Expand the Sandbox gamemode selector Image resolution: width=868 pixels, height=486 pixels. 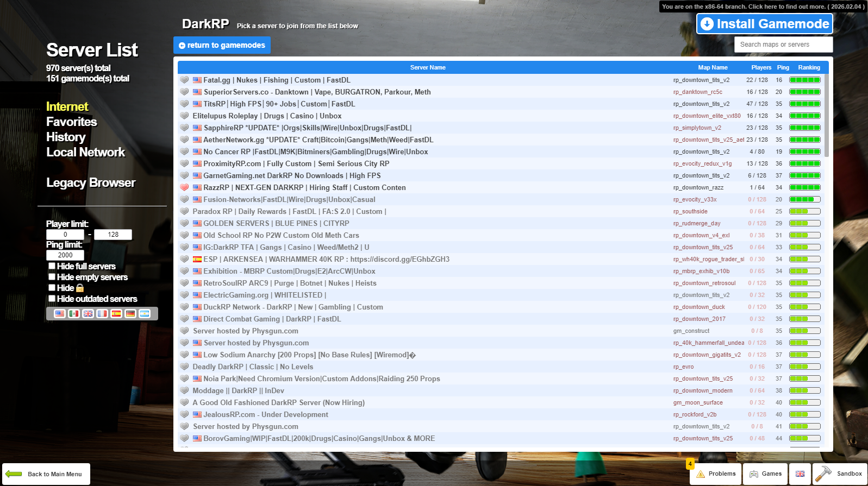click(x=840, y=474)
